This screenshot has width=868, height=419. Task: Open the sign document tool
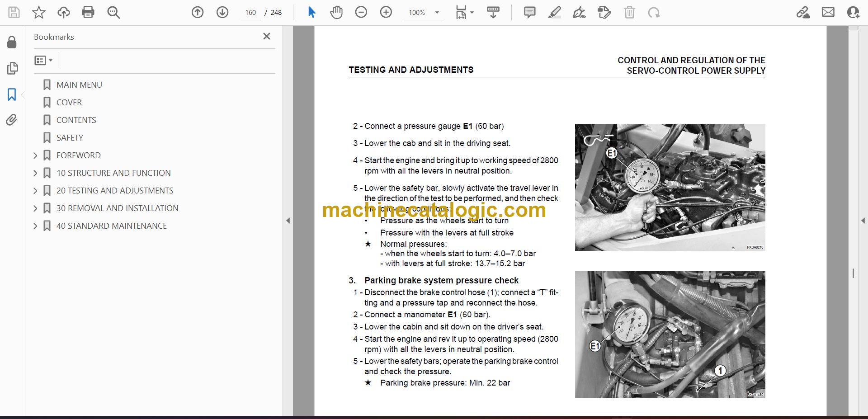pyautogui.click(x=580, y=12)
